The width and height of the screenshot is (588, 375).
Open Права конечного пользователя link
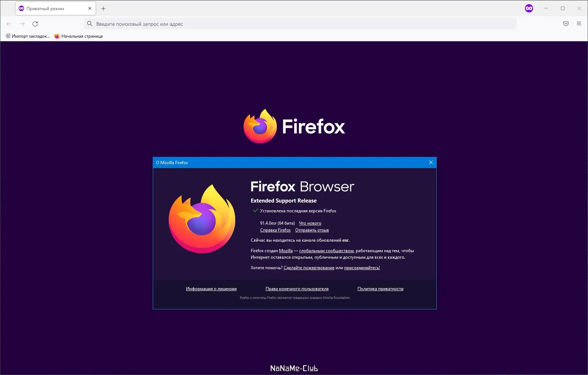pos(297,289)
